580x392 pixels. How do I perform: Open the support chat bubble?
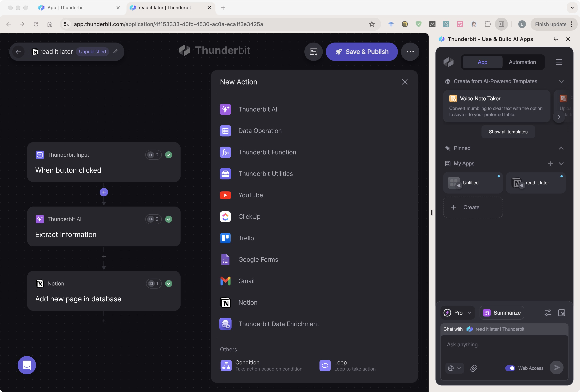click(27, 365)
